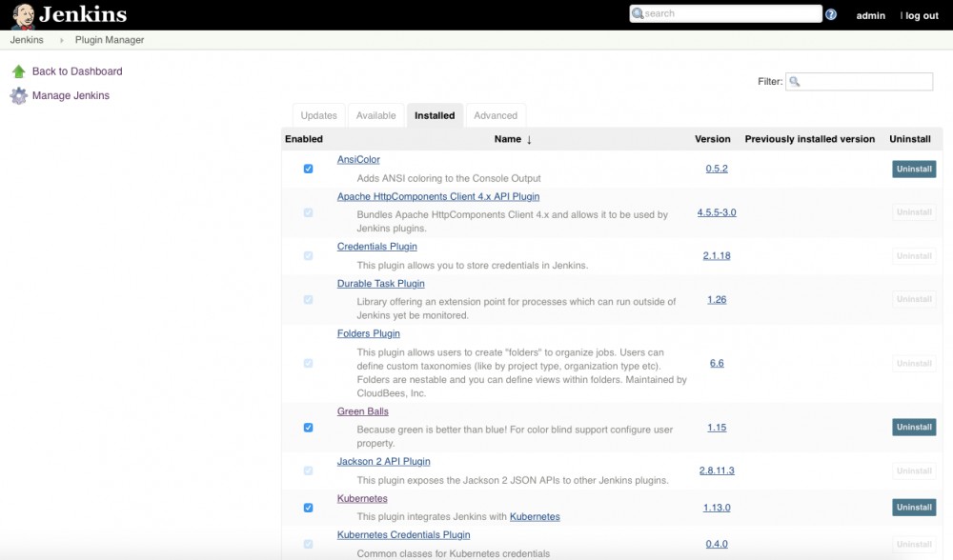Screen dimensions: 953x560
Task: Click the green Back to Dashboard arrow icon
Action: 18,71
